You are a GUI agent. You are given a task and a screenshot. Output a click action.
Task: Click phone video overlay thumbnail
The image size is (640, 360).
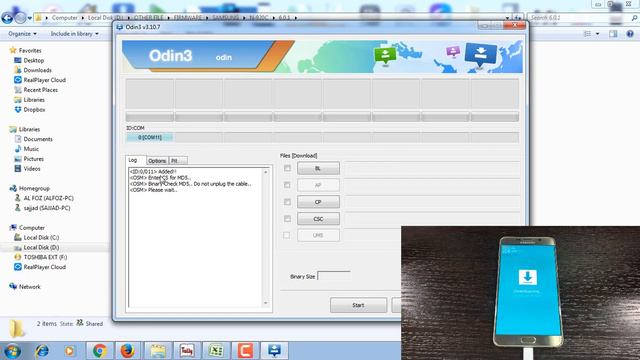coord(520,293)
